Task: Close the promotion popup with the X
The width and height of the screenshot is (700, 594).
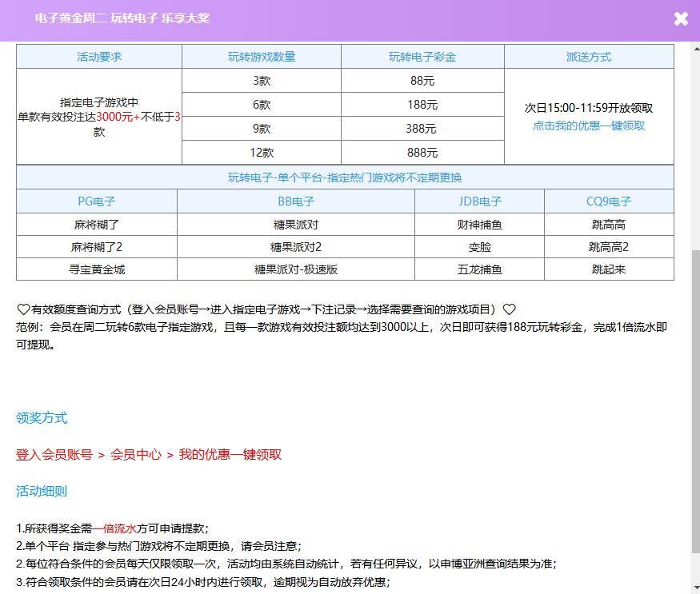Action: [x=681, y=19]
